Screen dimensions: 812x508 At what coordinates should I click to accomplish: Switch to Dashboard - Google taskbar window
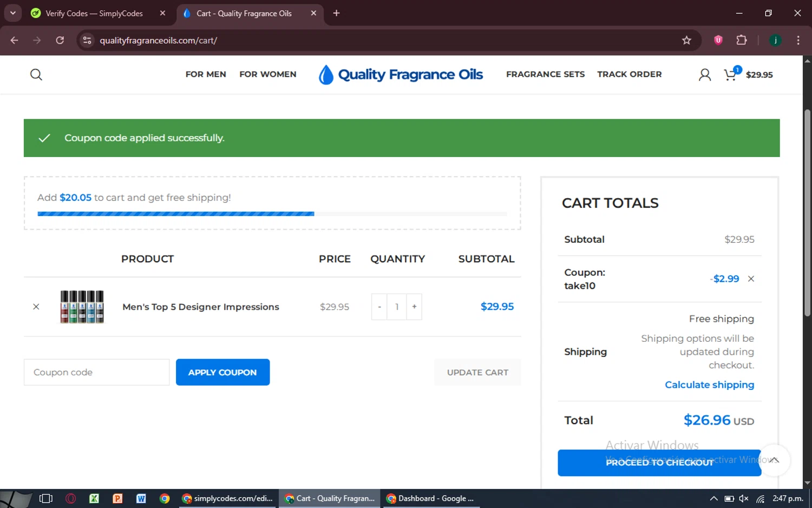tap(430, 498)
